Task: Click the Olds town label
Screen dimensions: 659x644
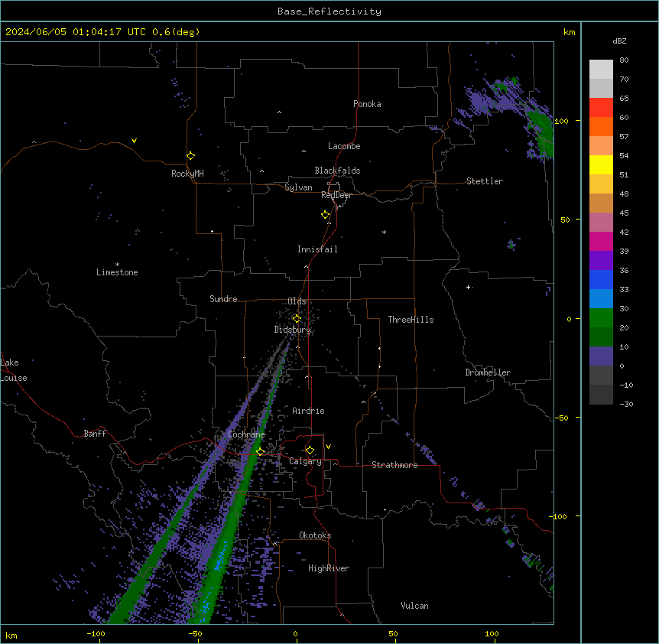Action: tap(297, 301)
